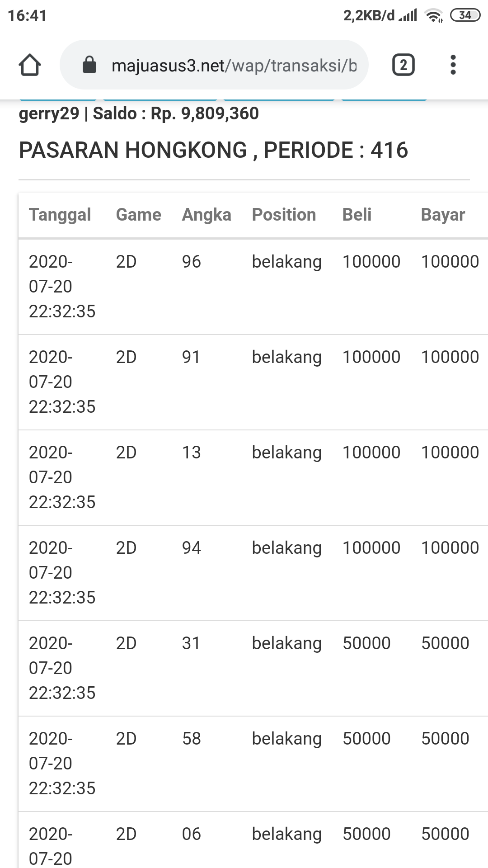Tap the Game column header
488x868 pixels.
(138, 215)
